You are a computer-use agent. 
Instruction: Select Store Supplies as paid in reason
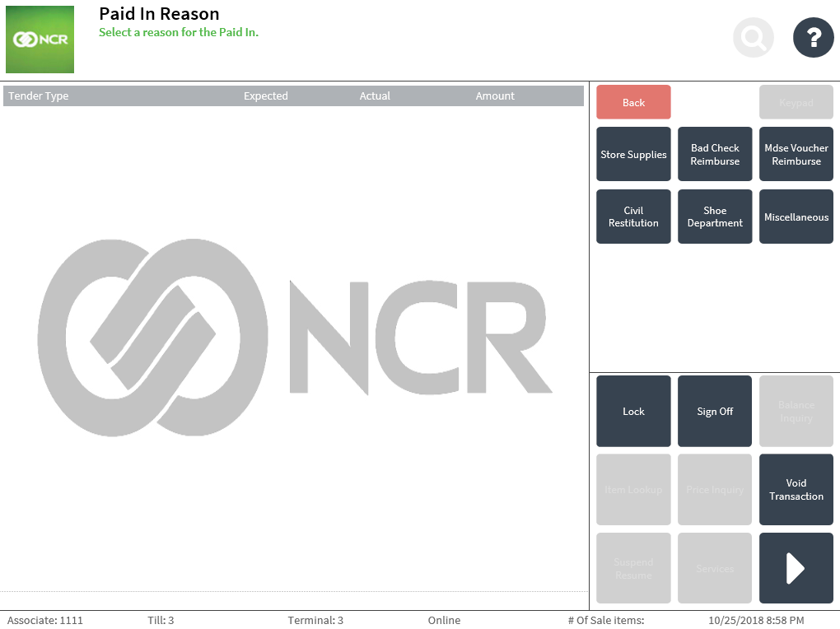click(633, 154)
